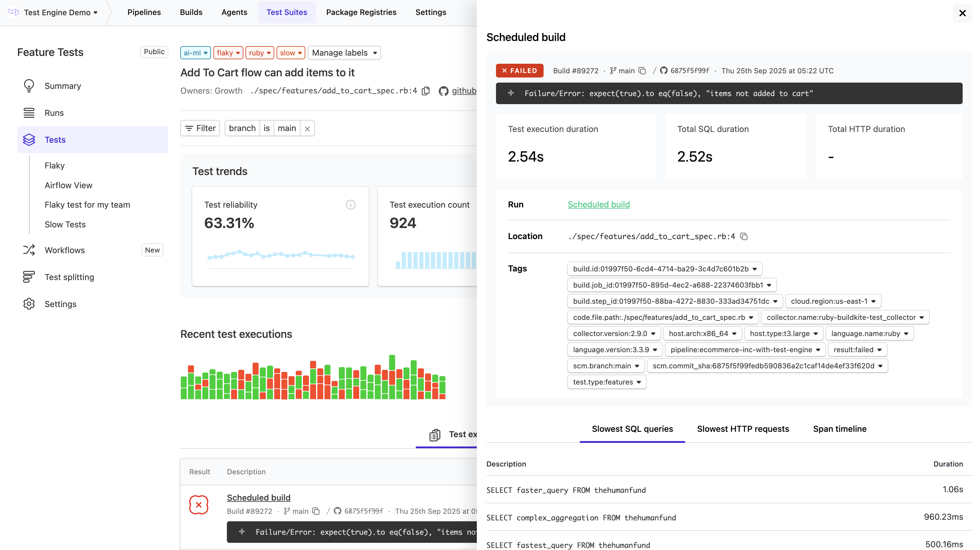This screenshot has height=550, width=980.
Task: Click the Test splitting icon
Action: pos(29,277)
